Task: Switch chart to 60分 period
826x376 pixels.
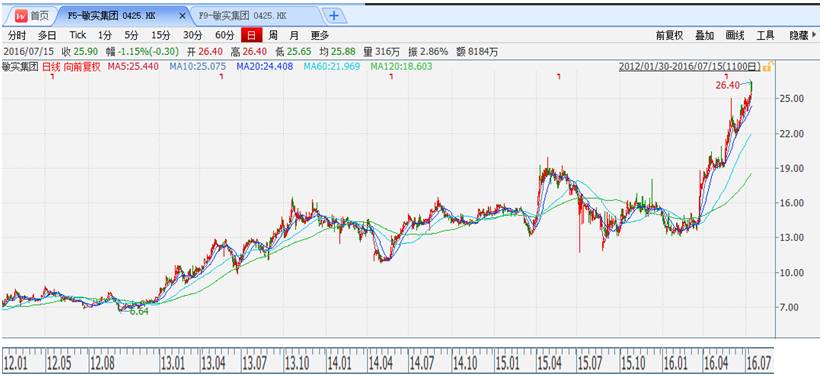Action: (224, 35)
